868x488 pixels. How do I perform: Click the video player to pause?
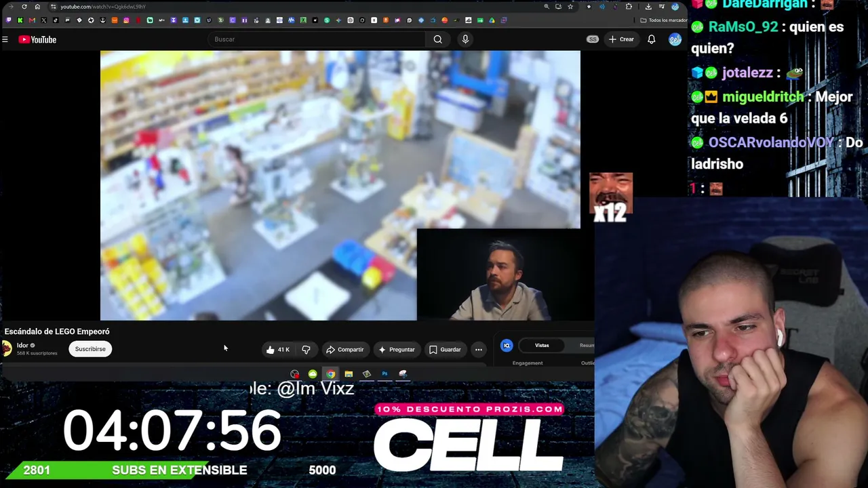coord(340,185)
